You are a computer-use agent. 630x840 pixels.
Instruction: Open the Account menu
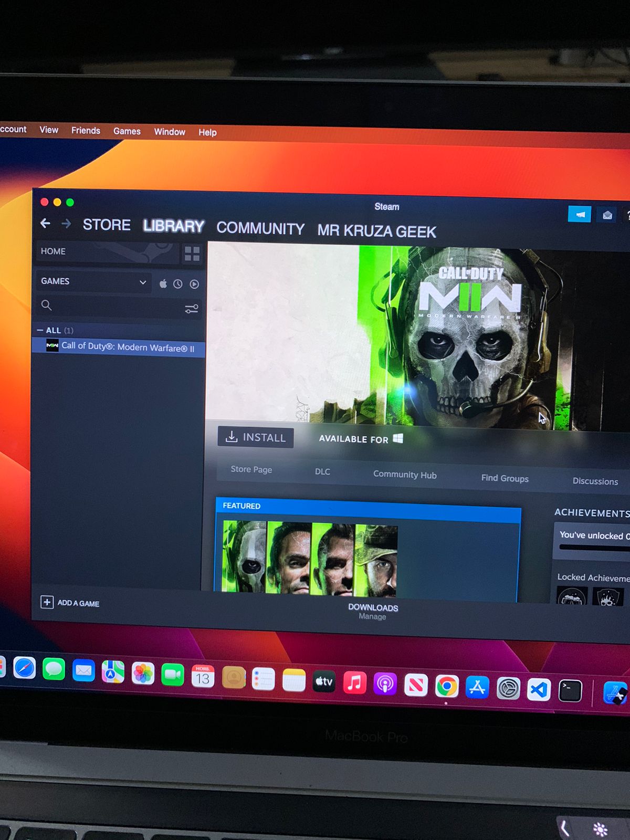tap(13, 129)
